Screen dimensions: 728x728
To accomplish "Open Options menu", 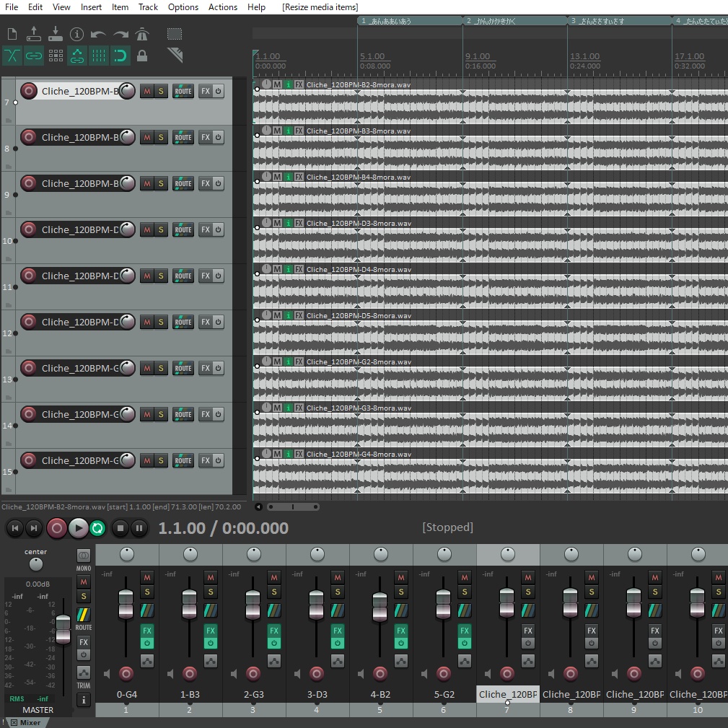I will tap(183, 7).
